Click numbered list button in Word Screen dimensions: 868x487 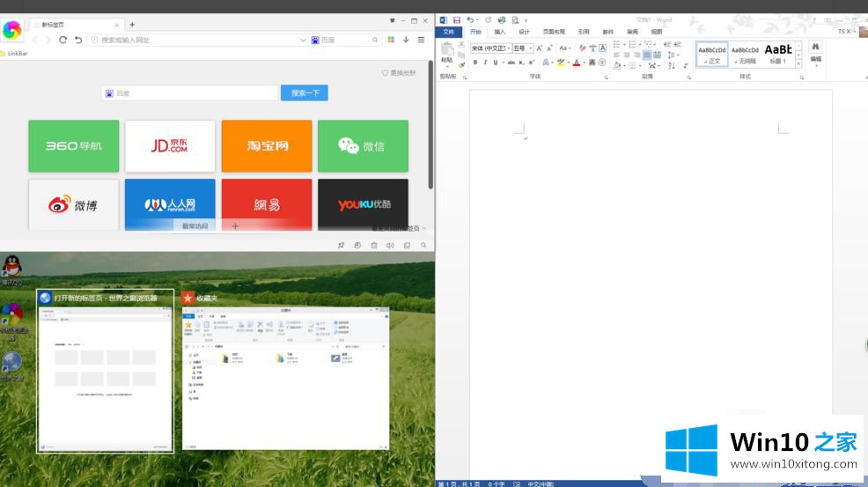point(632,44)
